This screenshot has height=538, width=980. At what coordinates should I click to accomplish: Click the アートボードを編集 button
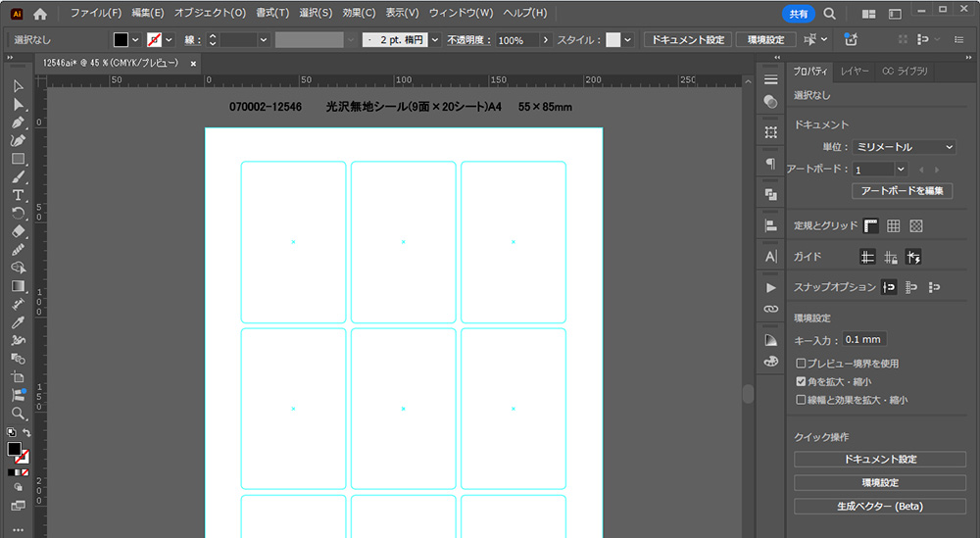pyautogui.click(x=903, y=190)
